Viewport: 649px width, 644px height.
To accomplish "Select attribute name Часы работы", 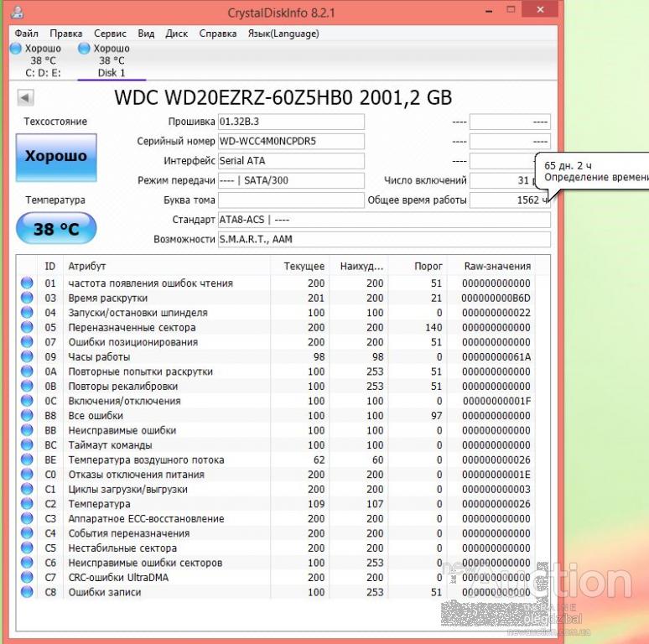I will tap(99, 356).
